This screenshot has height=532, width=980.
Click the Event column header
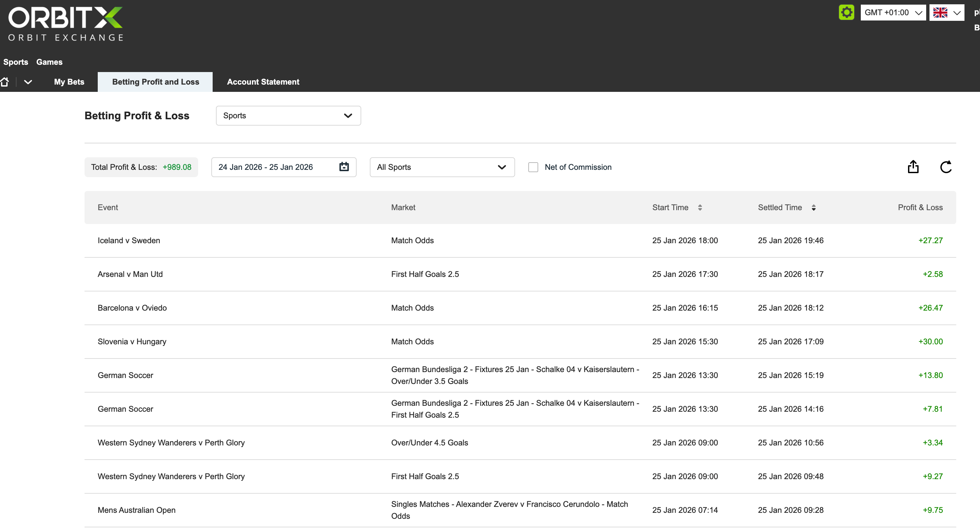tap(108, 208)
